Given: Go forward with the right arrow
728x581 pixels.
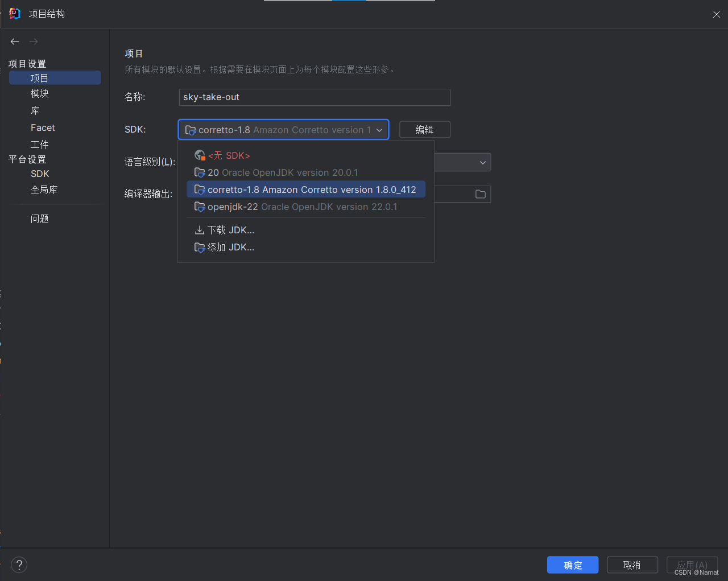Looking at the screenshot, I should pyautogui.click(x=34, y=42).
